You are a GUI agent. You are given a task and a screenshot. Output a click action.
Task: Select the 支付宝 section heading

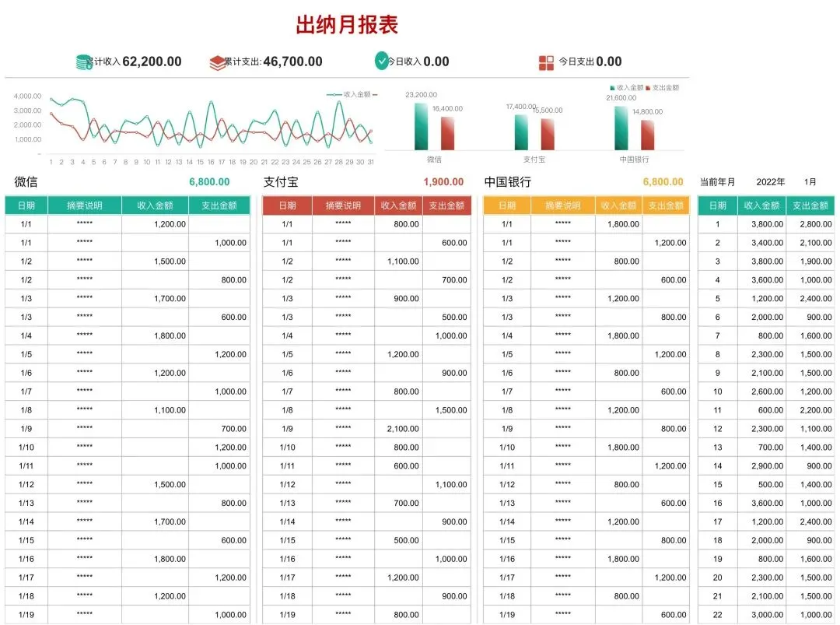click(280, 181)
